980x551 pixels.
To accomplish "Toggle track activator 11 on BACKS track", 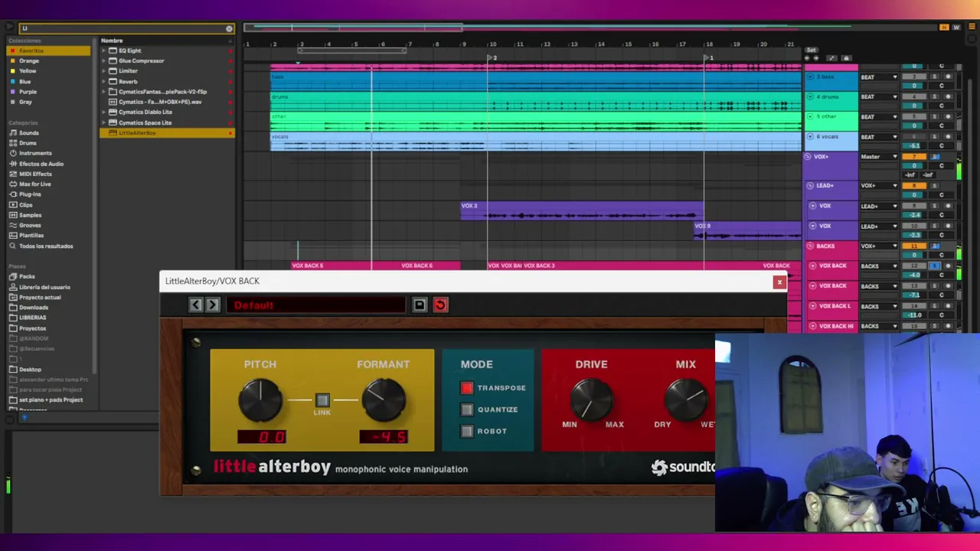I will click(x=913, y=246).
